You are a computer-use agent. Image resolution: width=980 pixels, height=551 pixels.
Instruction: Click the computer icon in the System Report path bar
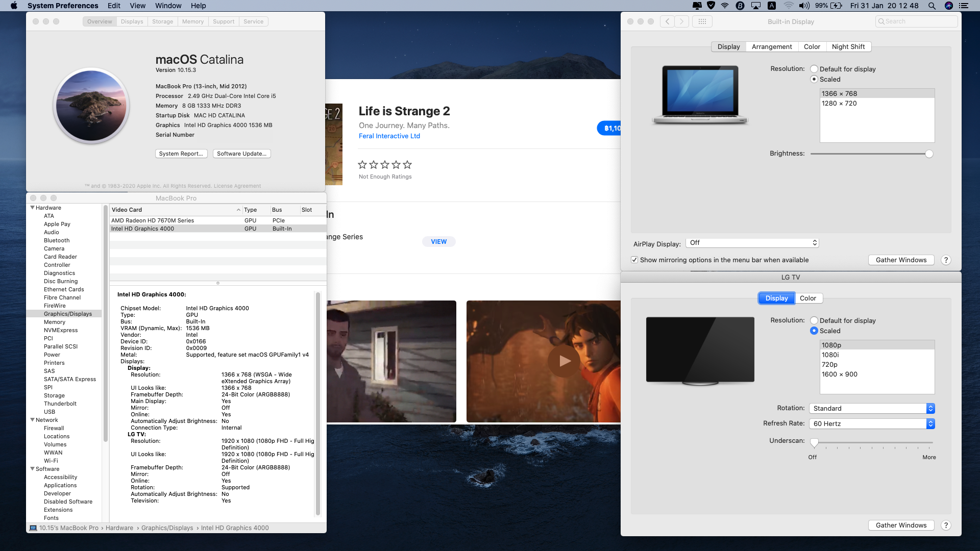[33, 528]
